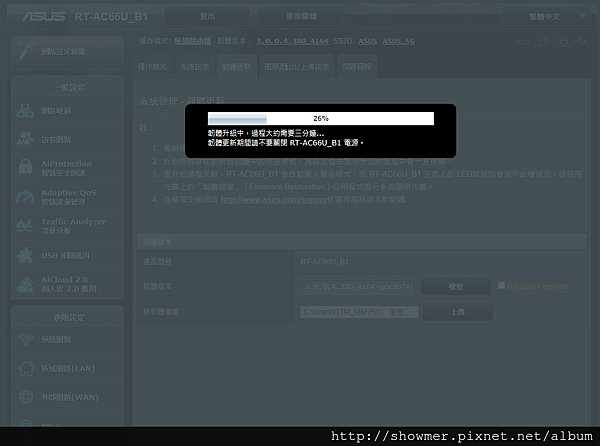This screenshot has width=600, height=446.
Task: Open the Network Map sidebar icon
Action: coord(25,111)
